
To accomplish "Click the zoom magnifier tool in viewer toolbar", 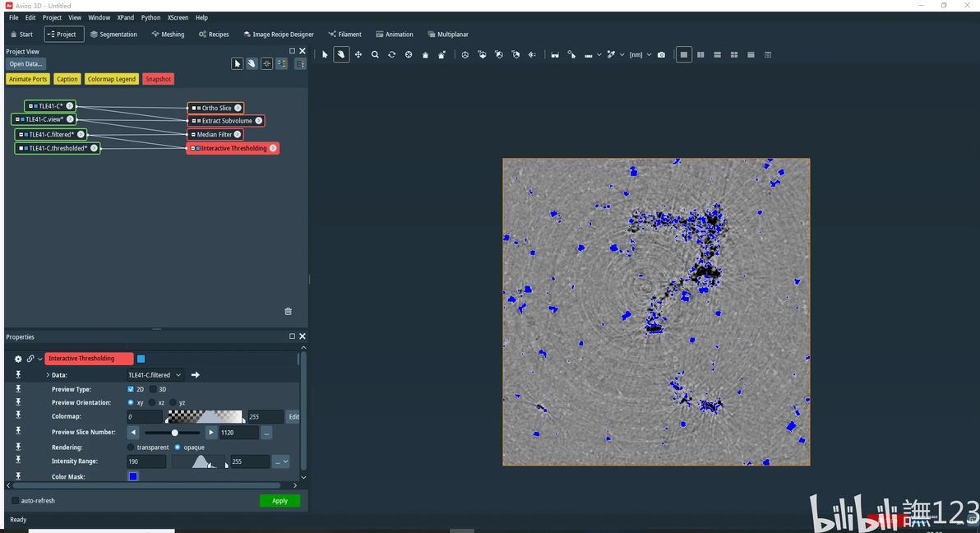I will (375, 55).
